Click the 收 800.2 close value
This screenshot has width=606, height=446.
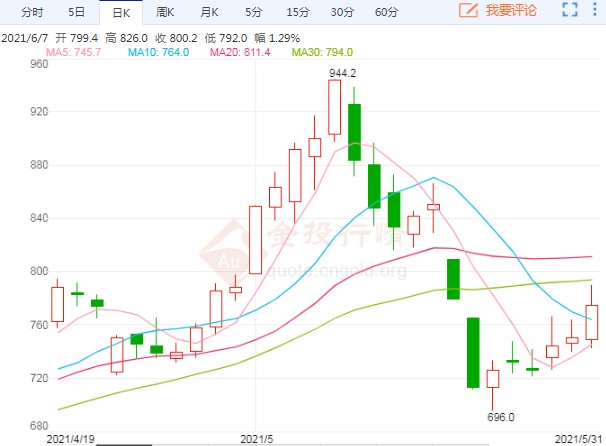[x=176, y=38]
